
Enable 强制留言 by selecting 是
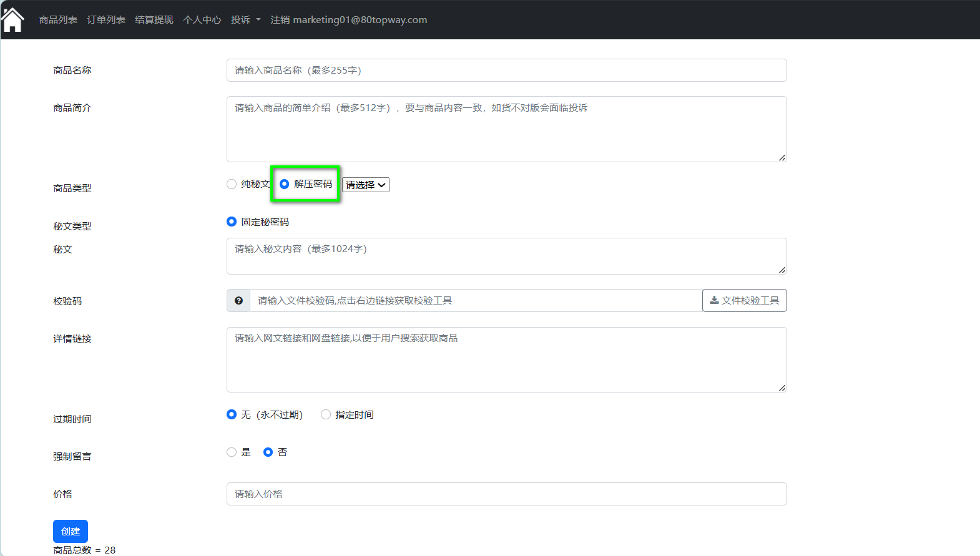tap(232, 452)
